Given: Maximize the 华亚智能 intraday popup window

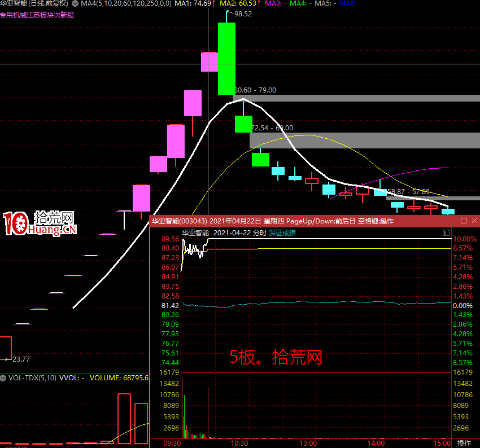Looking at the screenshot, I should [x=464, y=221].
